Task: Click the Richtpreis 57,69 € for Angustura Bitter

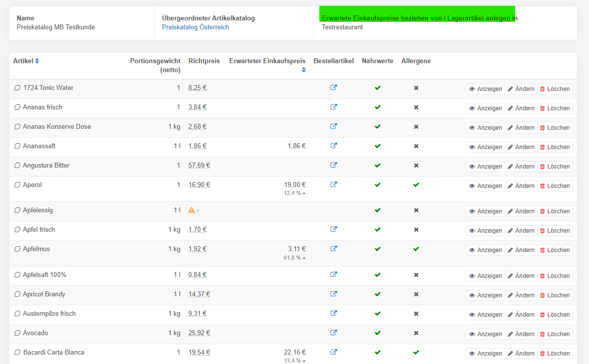Action: click(199, 166)
